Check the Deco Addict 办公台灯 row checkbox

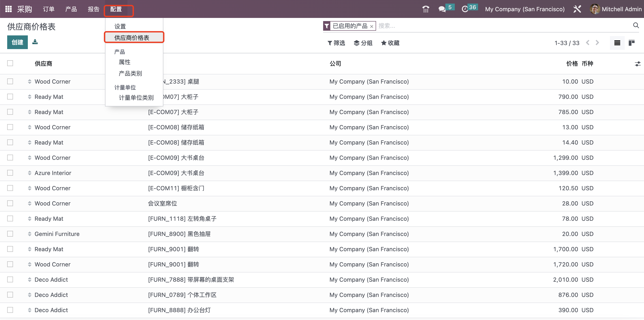tap(10, 310)
